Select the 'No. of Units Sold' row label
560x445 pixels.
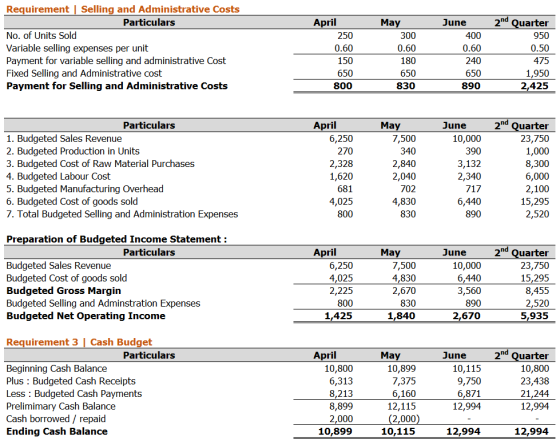point(41,36)
